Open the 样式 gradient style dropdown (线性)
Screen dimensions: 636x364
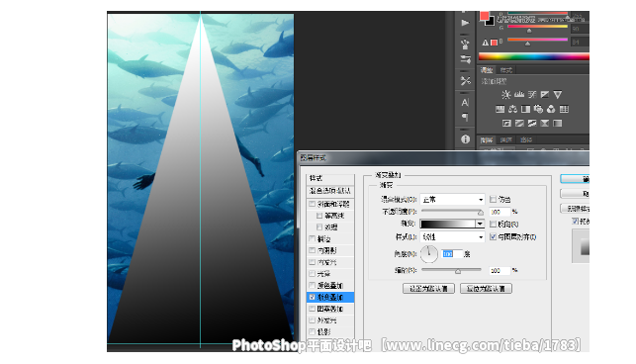pyautogui.click(x=452, y=236)
